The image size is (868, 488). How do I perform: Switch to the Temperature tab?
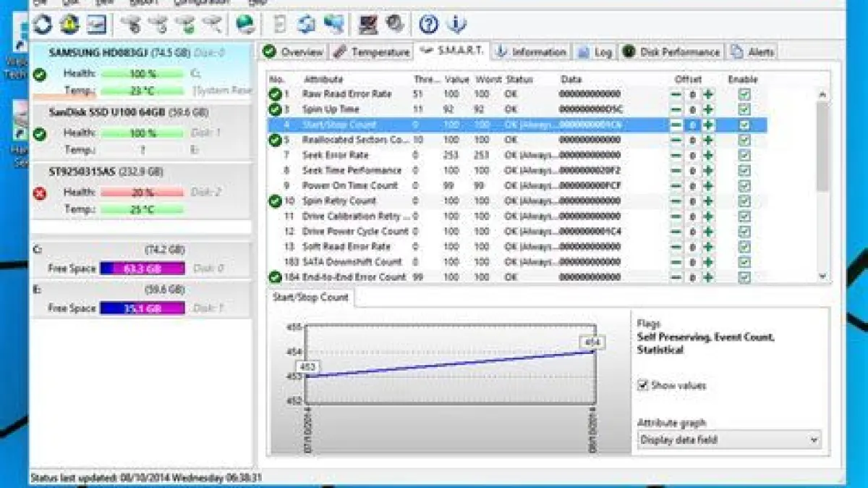371,52
